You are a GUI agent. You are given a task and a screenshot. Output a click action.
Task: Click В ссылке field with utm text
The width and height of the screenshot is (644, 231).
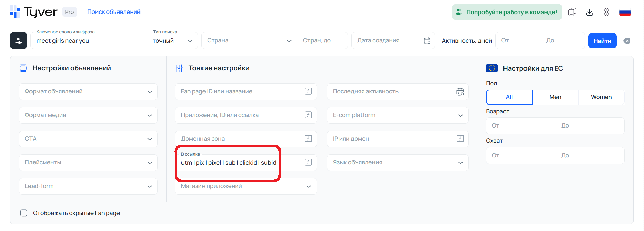point(246,163)
